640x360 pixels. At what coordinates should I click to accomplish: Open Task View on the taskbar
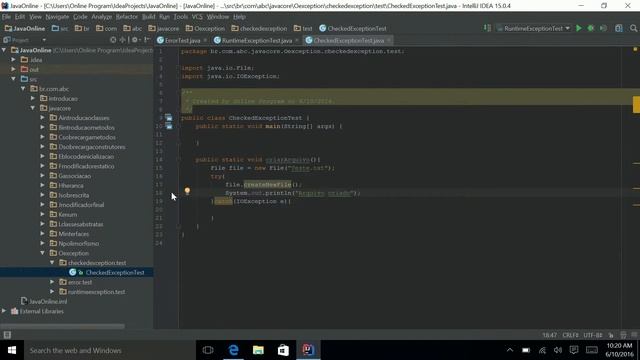click(208, 350)
